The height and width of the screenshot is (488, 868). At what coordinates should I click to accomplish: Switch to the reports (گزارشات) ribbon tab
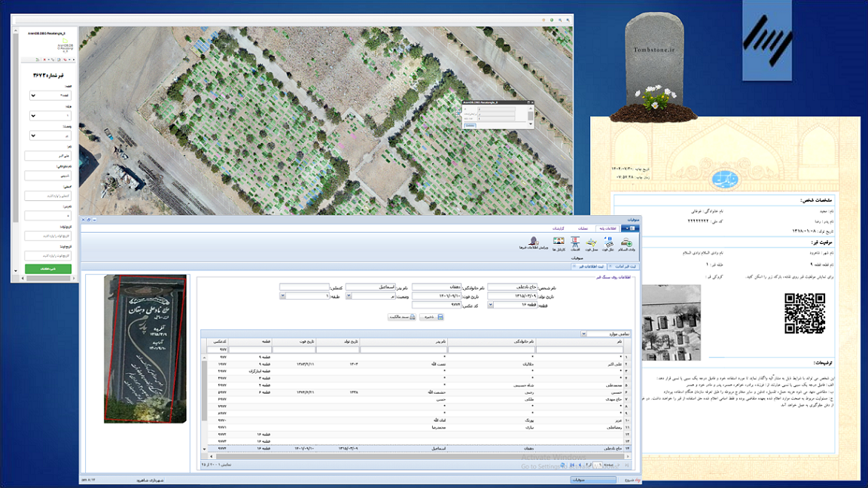click(558, 228)
